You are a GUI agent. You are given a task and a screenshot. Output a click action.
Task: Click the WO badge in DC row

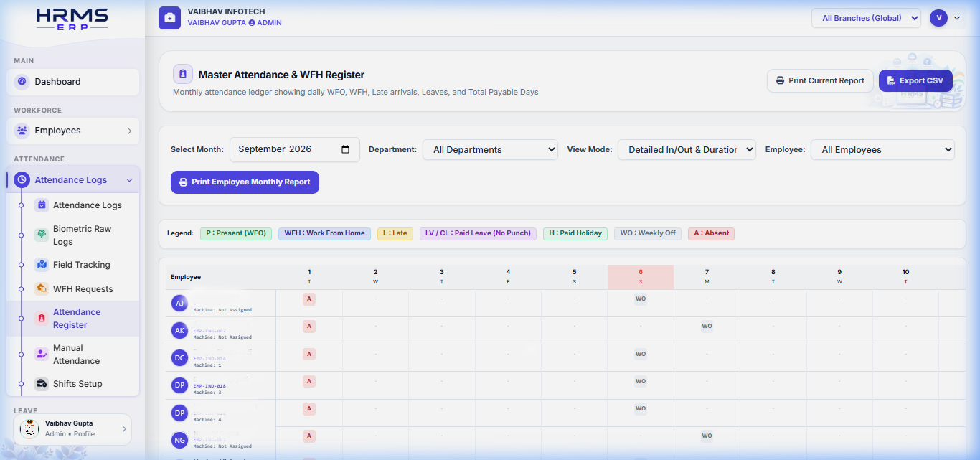(641, 354)
